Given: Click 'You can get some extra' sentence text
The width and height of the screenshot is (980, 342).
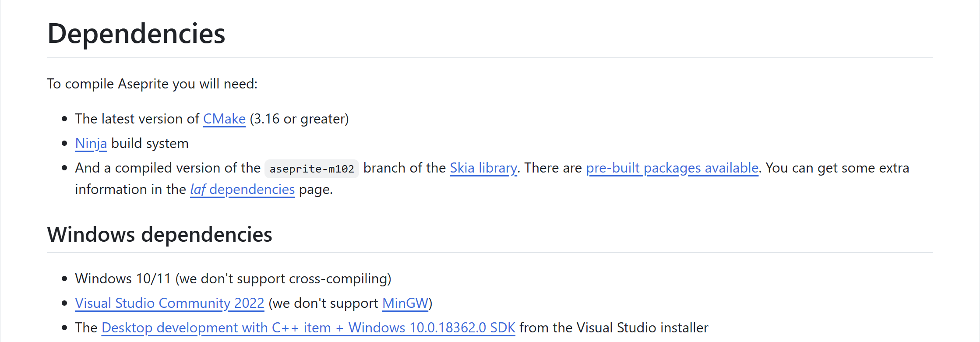Looking at the screenshot, I should [x=837, y=168].
